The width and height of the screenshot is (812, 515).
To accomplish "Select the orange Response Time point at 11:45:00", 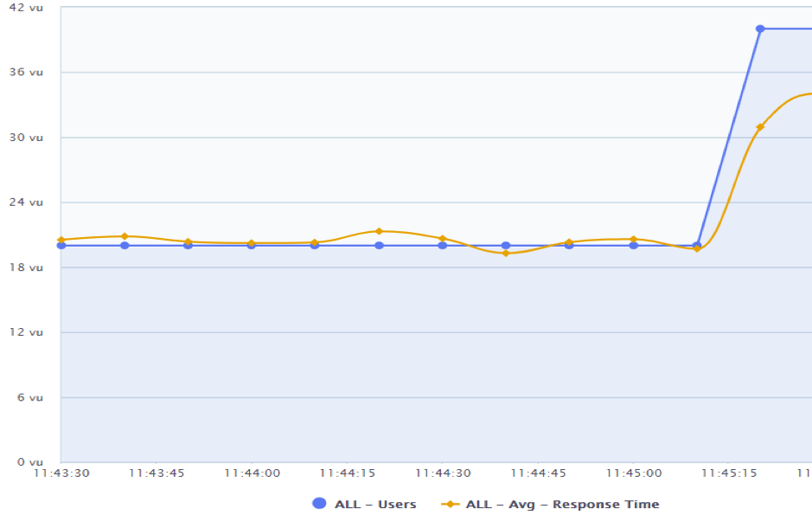I will [633, 239].
